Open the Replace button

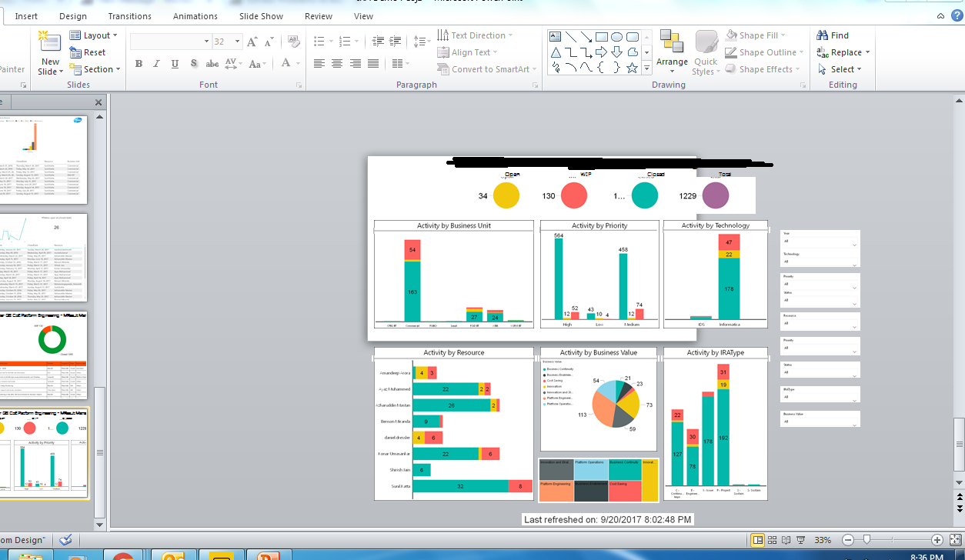point(843,52)
